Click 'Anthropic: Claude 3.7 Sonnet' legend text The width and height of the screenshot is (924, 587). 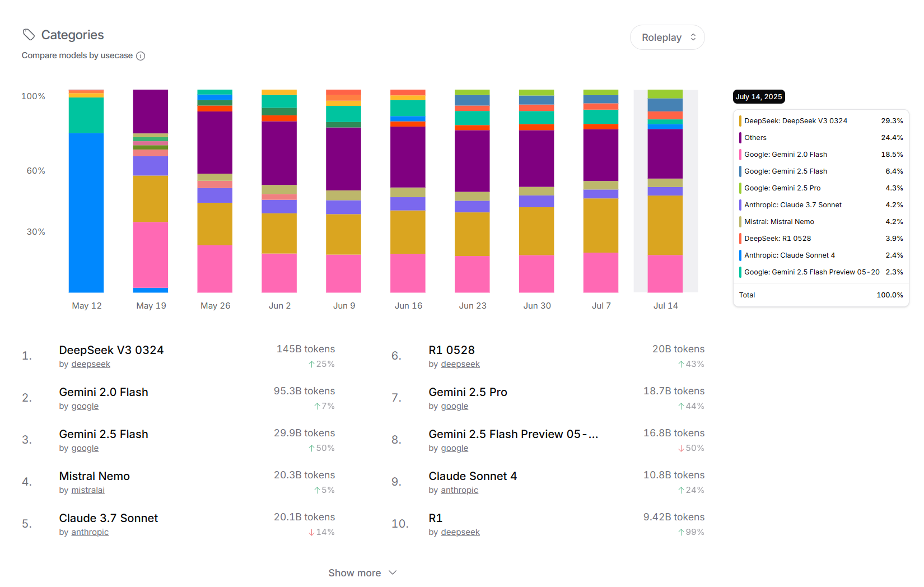pyautogui.click(x=793, y=205)
